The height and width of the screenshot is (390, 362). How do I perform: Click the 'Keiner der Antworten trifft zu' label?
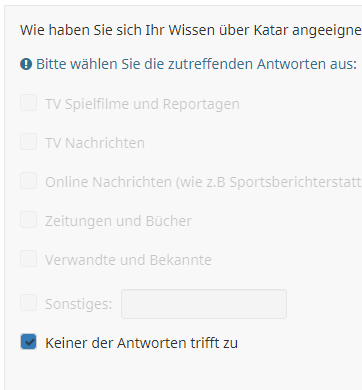[x=141, y=343]
